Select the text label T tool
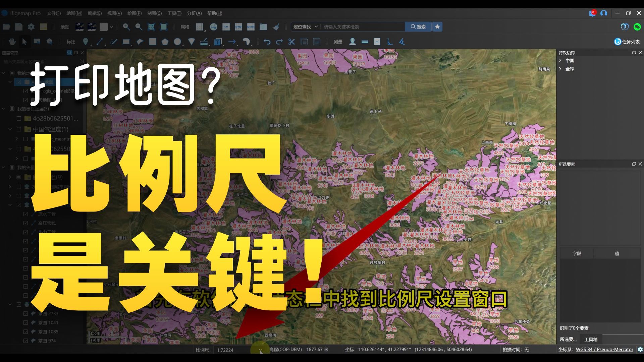This screenshot has width=644, height=362. click(x=218, y=42)
